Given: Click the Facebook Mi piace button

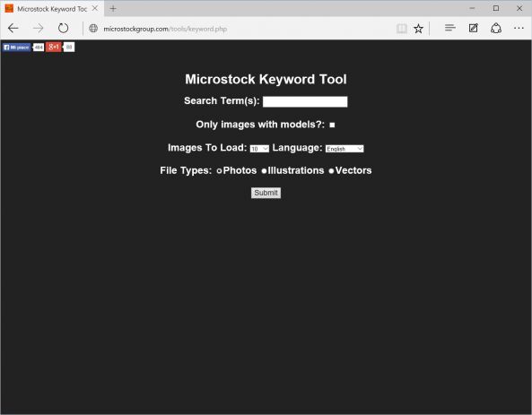Looking at the screenshot, I should point(17,48).
